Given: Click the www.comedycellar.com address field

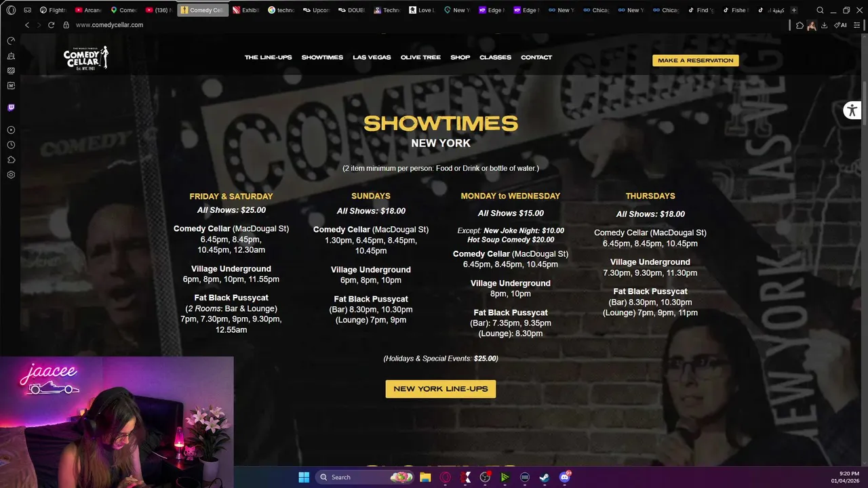Looking at the screenshot, I should [109, 25].
